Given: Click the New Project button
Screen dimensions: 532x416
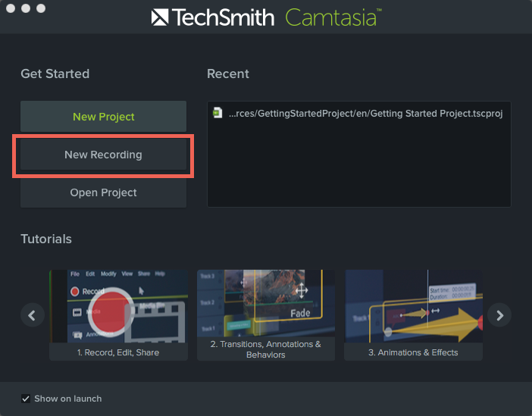Looking at the screenshot, I should click(104, 117).
